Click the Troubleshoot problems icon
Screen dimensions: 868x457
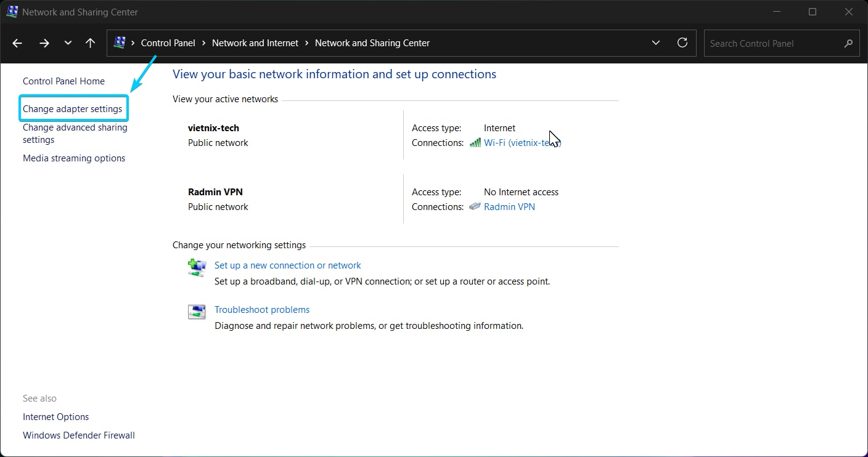(197, 312)
